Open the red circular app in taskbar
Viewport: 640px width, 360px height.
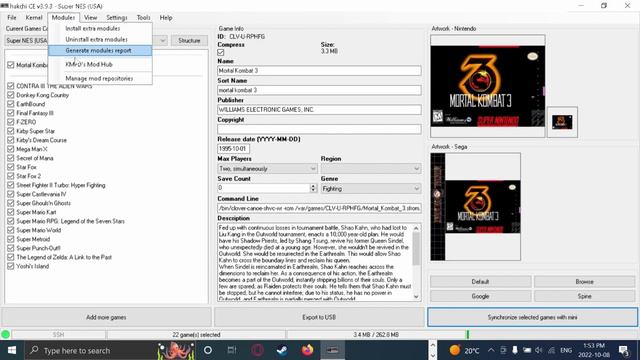257,350
